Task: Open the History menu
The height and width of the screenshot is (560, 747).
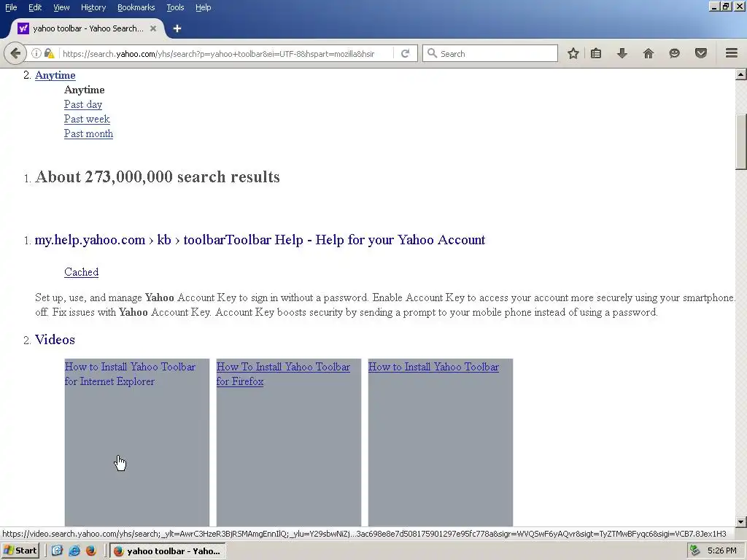Action: click(93, 7)
